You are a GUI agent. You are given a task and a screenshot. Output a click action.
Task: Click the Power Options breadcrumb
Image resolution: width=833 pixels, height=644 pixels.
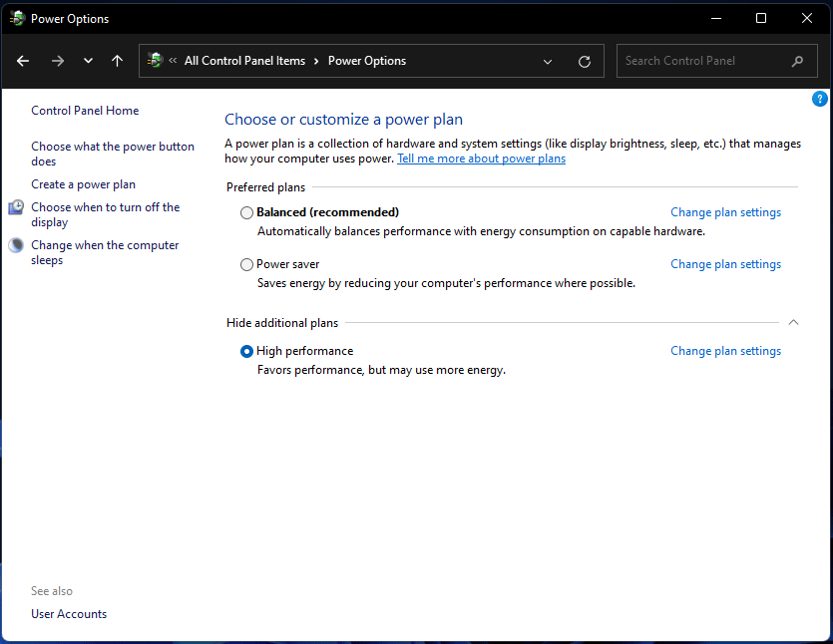click(x=367, y=61)
